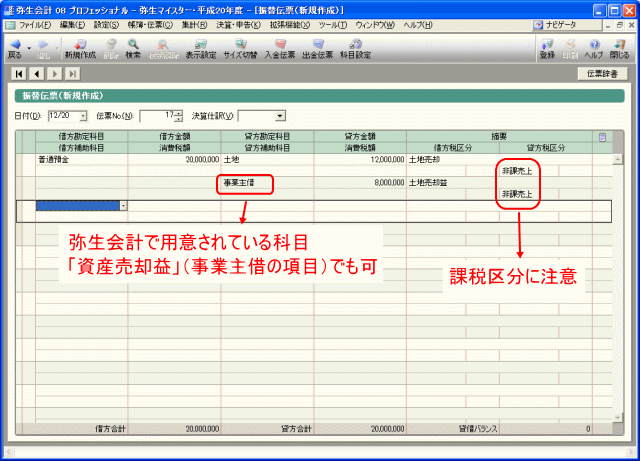Viewport: 640px width, 461px height.
Task: Click the grayed 削除 toolbar icon
Action: point(111,48)
